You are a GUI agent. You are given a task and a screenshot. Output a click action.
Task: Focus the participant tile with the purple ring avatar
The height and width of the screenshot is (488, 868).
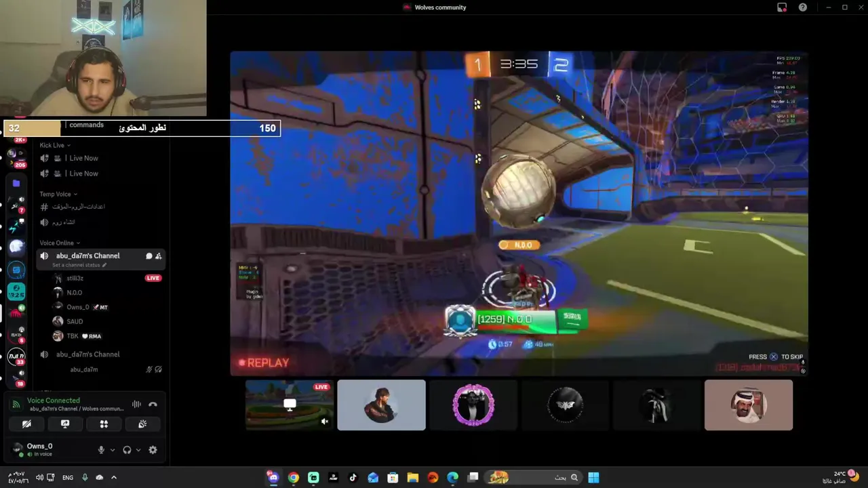pos(473,405)
